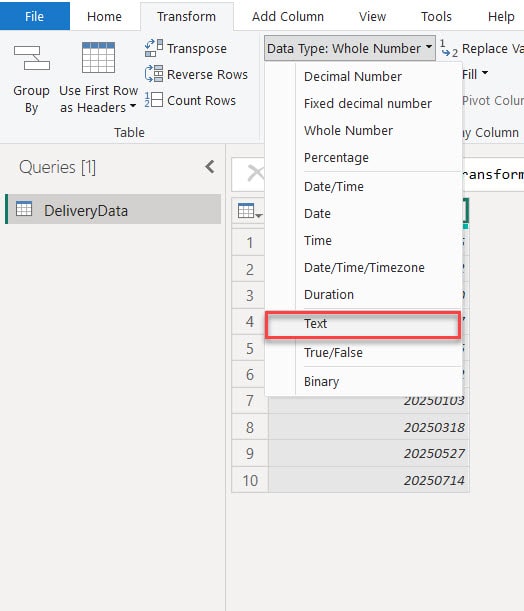This screenshot has height=611, width=524.
Task: Click the cell value 20250103
Action: [x=434, y=401]
